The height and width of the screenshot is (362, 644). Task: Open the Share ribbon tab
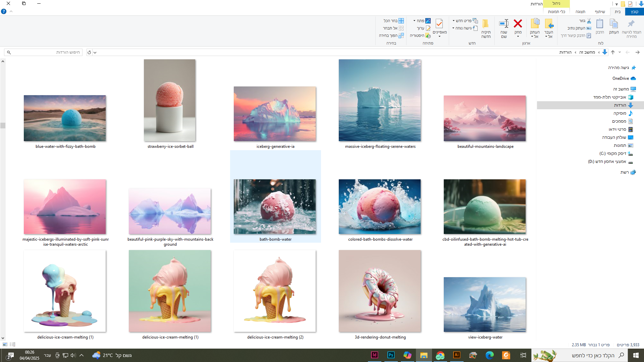pos(600,12)
